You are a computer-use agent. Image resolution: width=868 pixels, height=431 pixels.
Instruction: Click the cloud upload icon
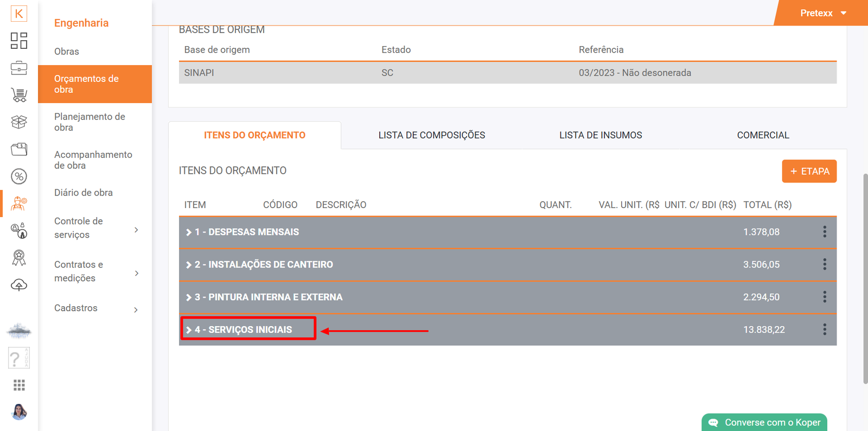point(19,285)
